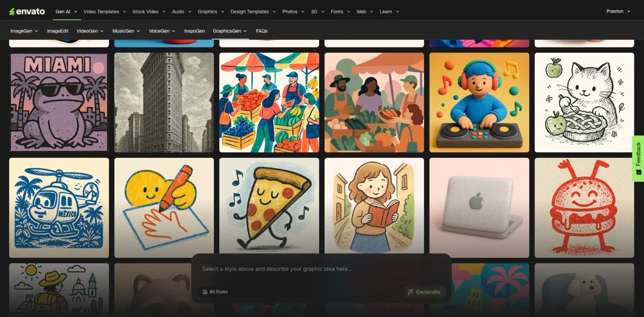Image resolution: width=644 pixels, height=317 pixels.
Task: Select the colorful fruit market illustration
Action: point(269,102)
